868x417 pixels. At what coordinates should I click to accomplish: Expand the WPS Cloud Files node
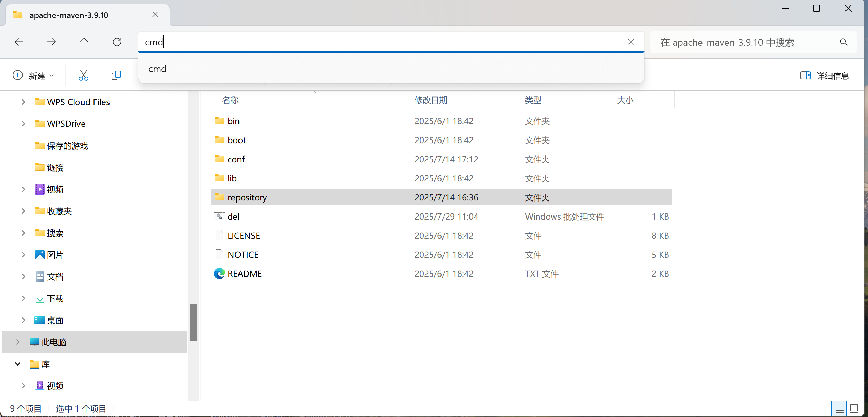[x=23, y=102]
